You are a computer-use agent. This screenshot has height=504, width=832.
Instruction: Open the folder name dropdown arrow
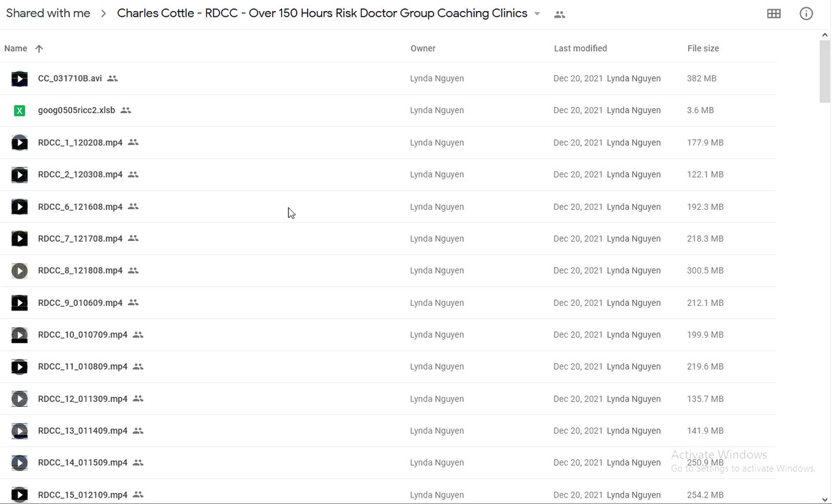537,14
